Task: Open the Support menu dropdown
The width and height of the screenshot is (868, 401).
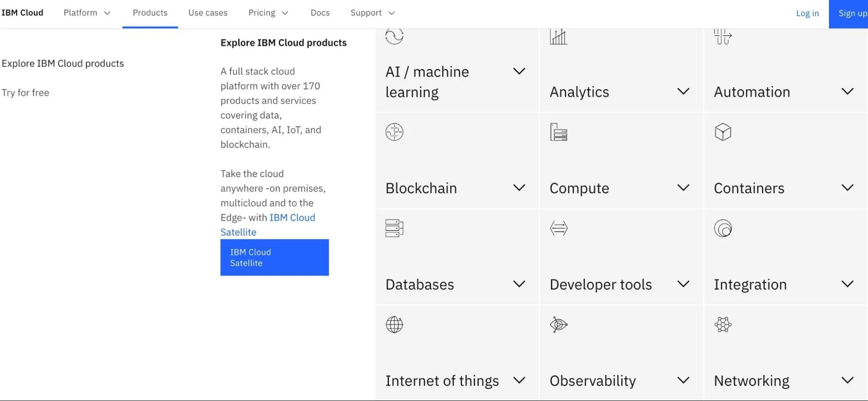Action: [x=373, y=13]
